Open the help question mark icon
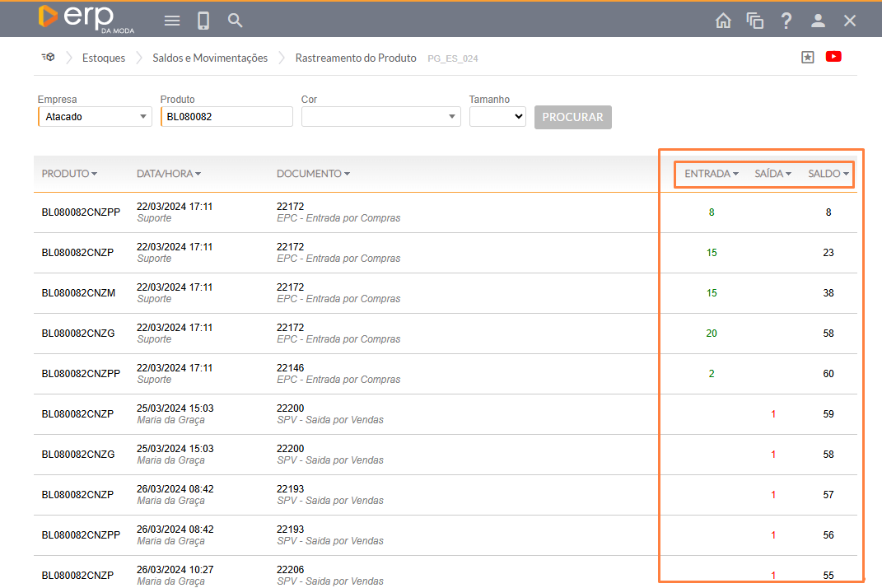Screen dimensions: 882x588 tap(786, 21)
